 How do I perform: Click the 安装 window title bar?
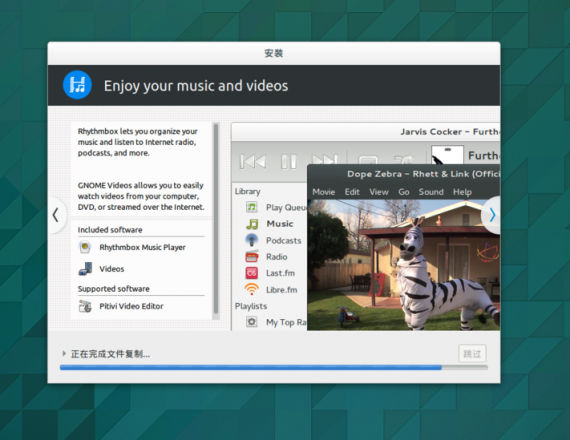(274, 53)
